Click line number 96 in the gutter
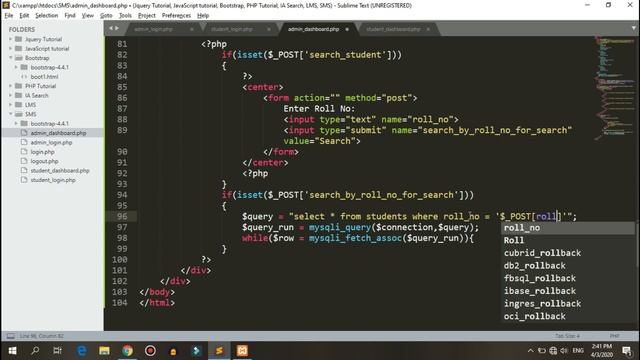This screenshot has width=640, height=360. coord(122,216)
